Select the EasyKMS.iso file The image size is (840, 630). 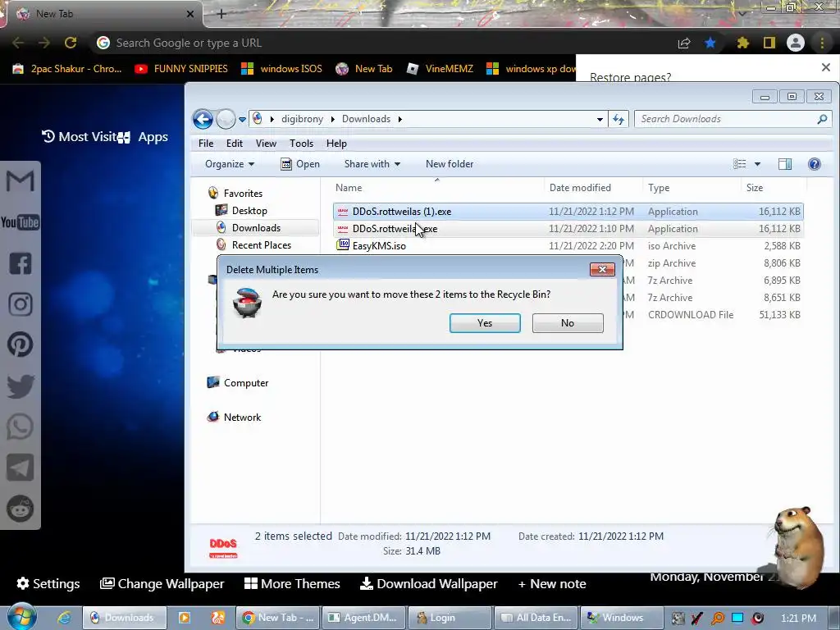(x=568, y=246)
